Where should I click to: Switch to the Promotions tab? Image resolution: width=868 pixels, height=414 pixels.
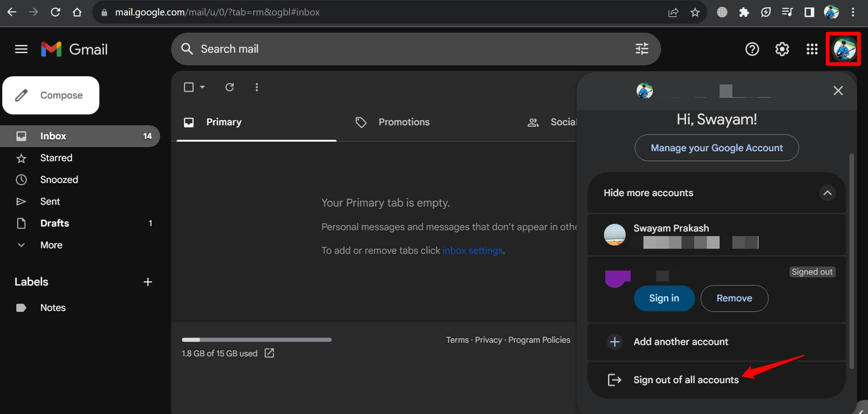tap(403, 122)
